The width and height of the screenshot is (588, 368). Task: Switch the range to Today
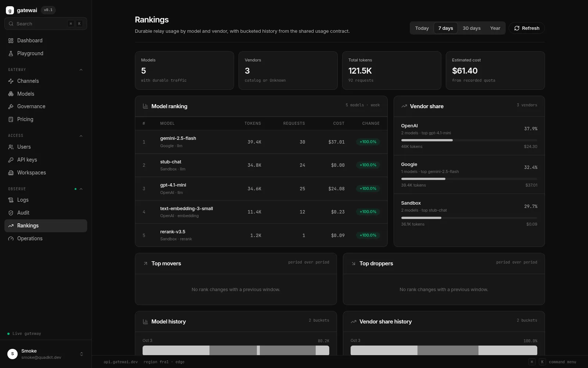(x=422, y=28)
